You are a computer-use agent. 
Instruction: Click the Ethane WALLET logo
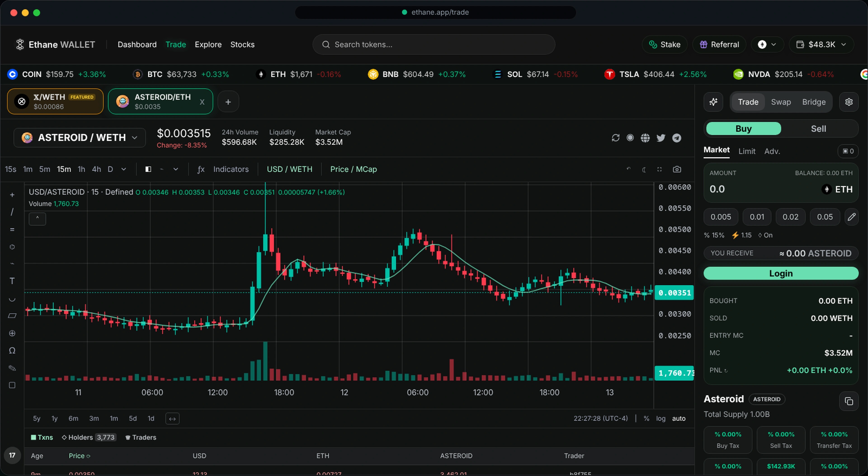[56, 45]
